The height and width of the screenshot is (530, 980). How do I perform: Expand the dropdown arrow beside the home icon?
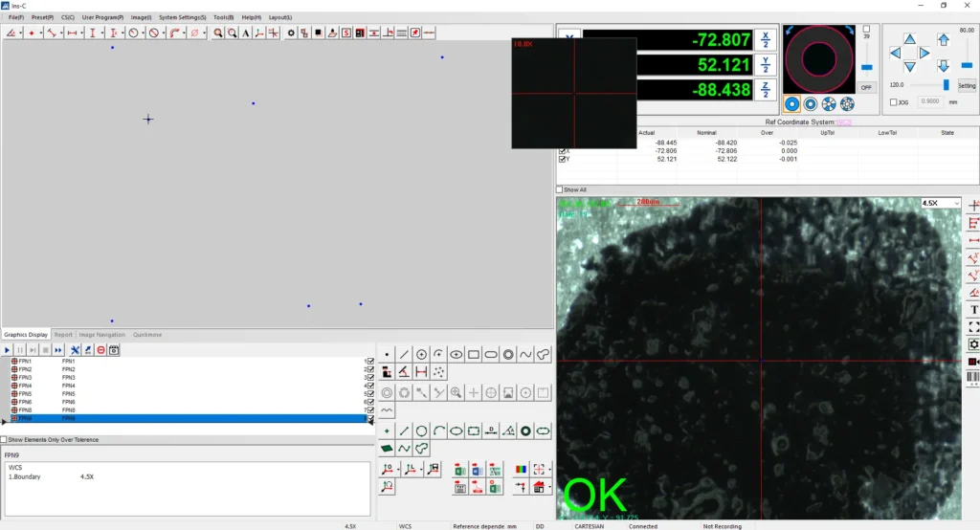[549, 487]
